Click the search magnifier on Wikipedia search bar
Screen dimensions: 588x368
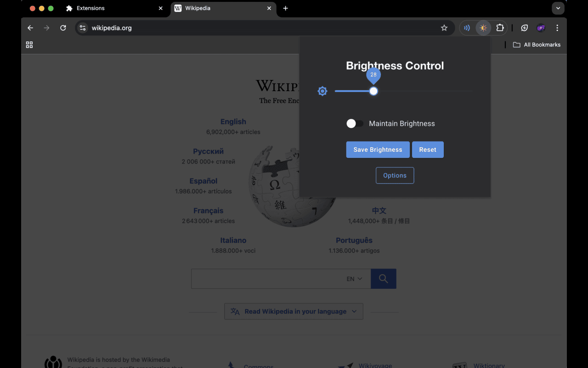click(383, 278)
